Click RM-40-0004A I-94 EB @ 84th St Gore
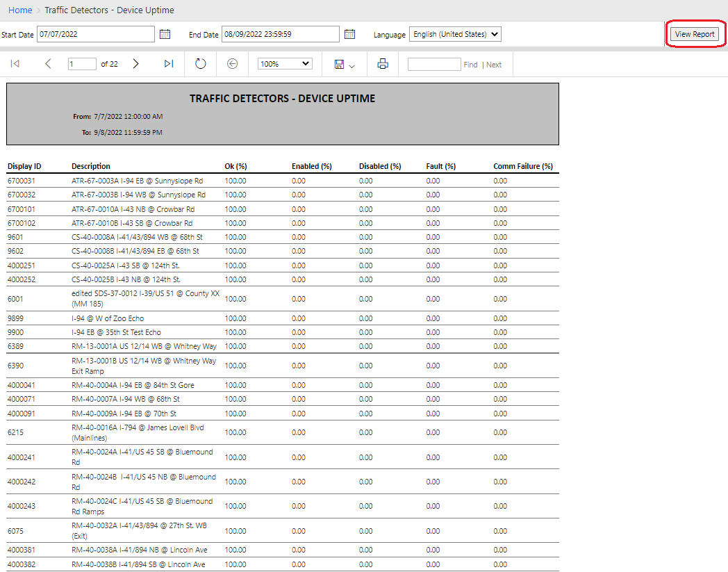Viewport: 728px width, 572px height. [133, 385]
